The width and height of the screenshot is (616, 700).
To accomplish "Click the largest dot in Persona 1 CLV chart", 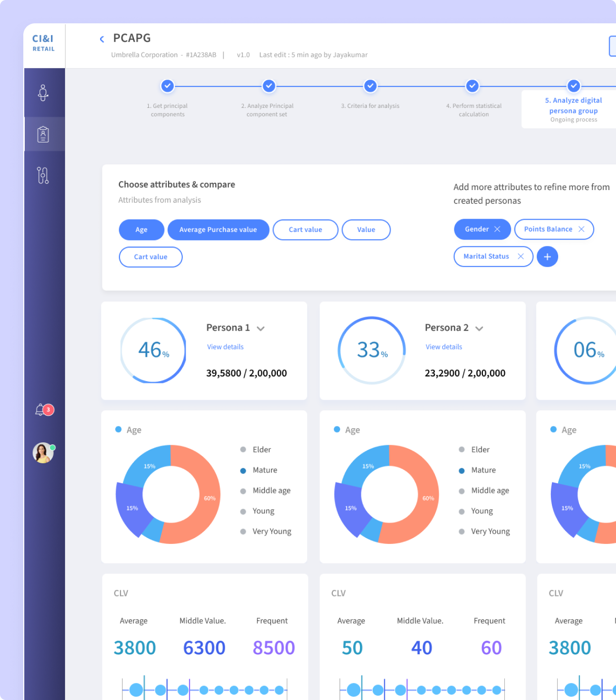I will [137, 689].
